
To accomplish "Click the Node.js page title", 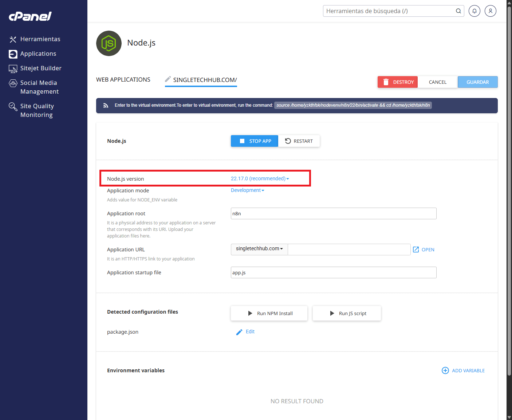I will point(141,43).
